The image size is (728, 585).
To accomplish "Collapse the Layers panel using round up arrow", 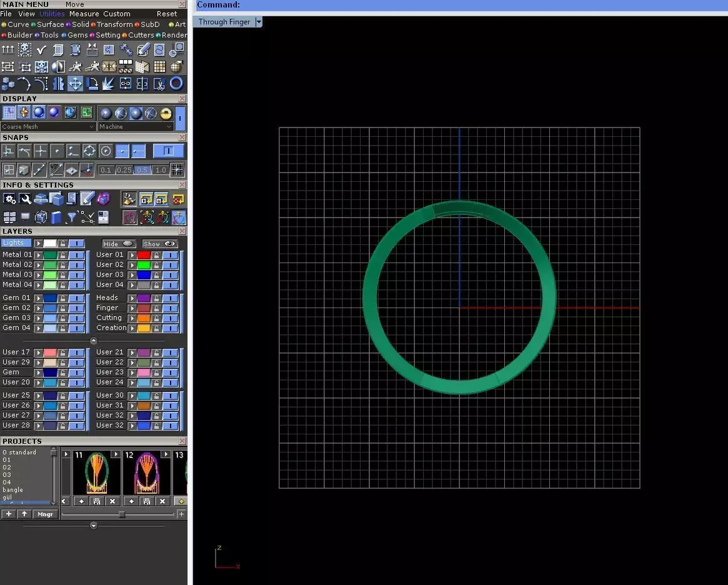I will point(93,341).
